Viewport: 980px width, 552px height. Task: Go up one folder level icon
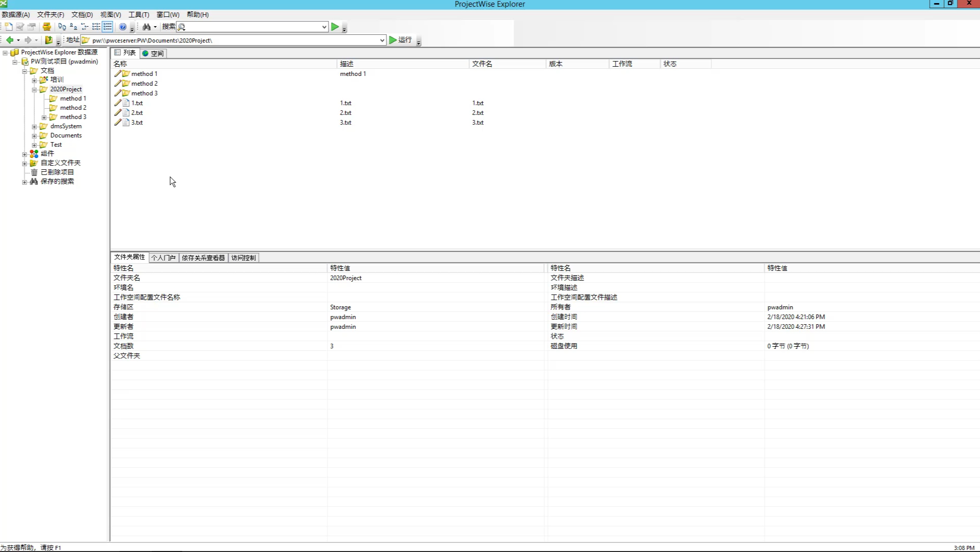pyautogui.click(x=49, y=40)
